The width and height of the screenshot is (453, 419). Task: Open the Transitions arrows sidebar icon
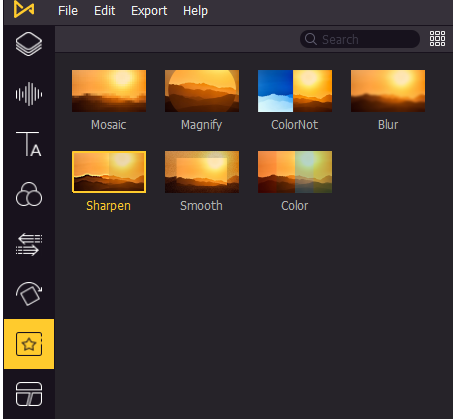pyautogui.click(x=29, y=244)
